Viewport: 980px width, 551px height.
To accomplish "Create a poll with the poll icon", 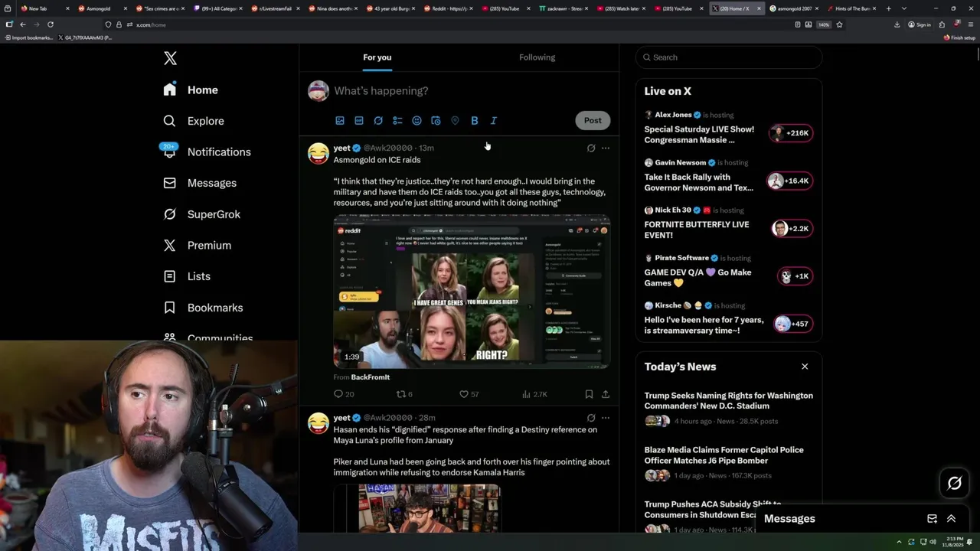I will 397,121.
